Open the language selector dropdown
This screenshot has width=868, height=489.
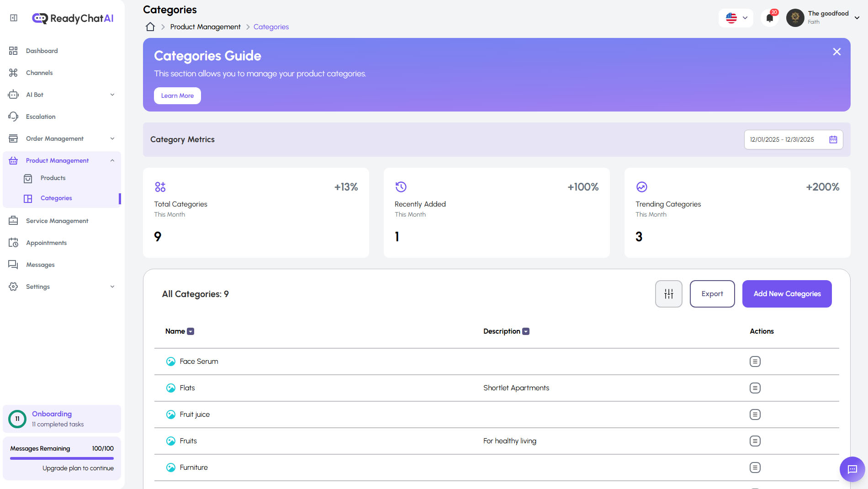(736, 18)
